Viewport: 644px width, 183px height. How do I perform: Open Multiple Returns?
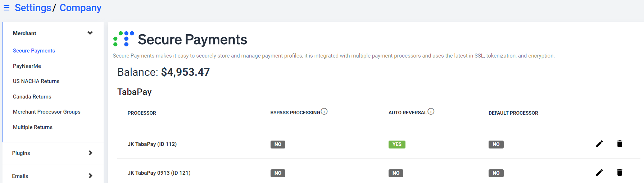33,127
